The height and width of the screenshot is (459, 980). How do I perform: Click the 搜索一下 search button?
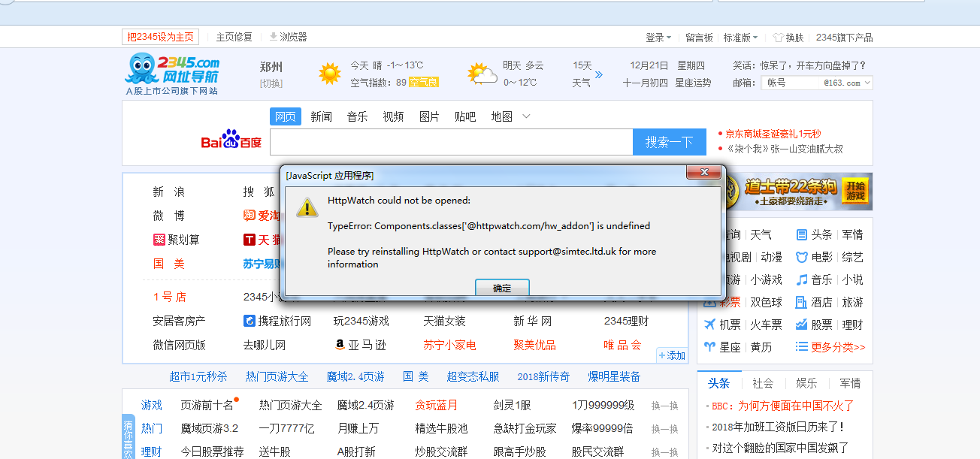669,142
